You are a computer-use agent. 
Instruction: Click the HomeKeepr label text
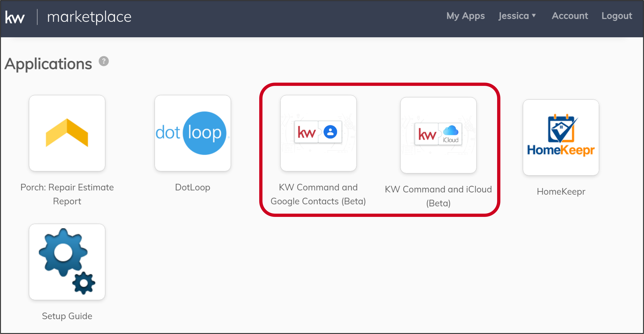561,192
